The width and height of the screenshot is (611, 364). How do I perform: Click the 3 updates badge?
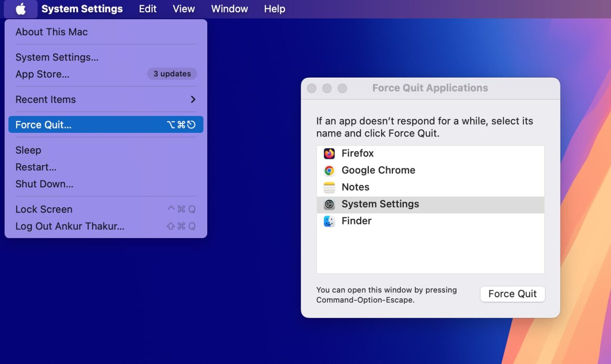(172, 74)
